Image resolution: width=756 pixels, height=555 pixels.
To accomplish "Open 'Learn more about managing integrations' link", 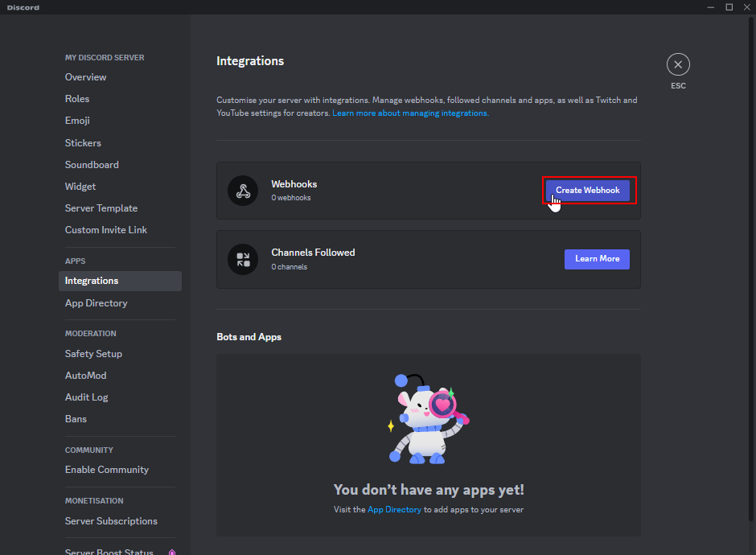I will 410,113.
